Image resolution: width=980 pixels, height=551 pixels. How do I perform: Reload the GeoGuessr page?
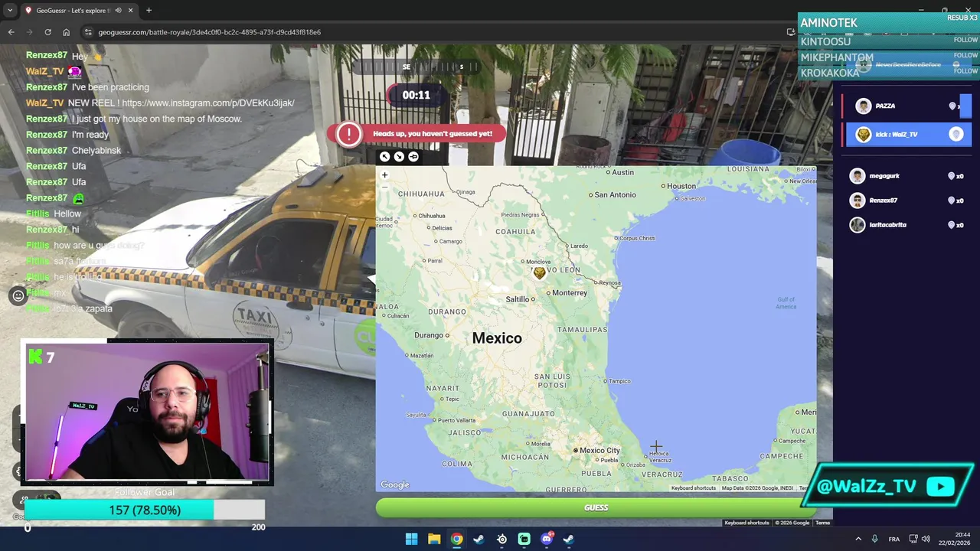tap(47, 32)
